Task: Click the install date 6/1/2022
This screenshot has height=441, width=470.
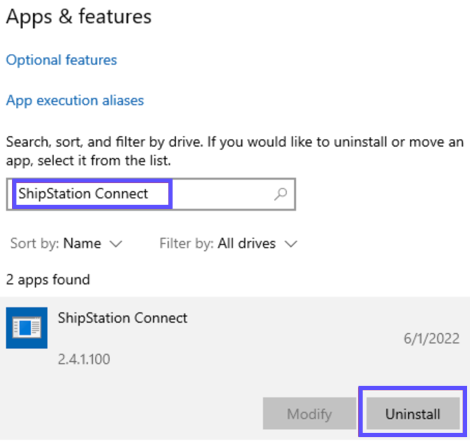Action: (x=432, y=339)
